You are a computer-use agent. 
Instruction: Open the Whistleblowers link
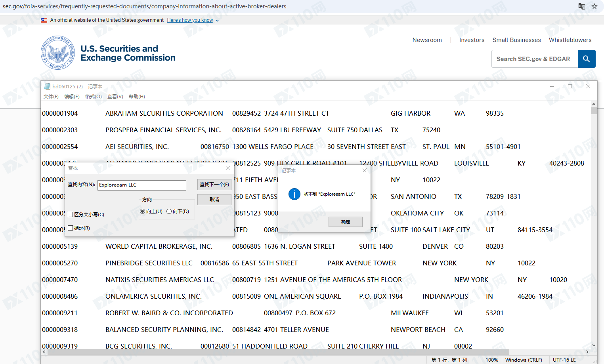click(x=570, y=40)
